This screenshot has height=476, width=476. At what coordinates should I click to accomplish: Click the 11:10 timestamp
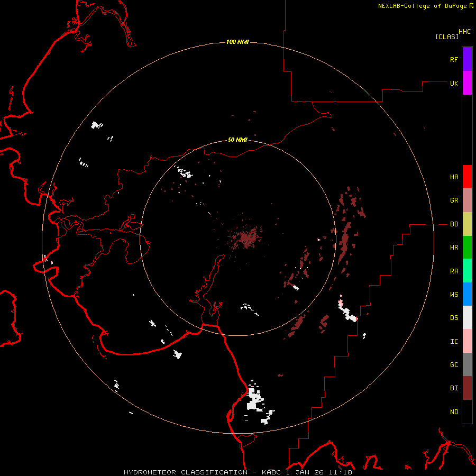[x=340, y=472]
